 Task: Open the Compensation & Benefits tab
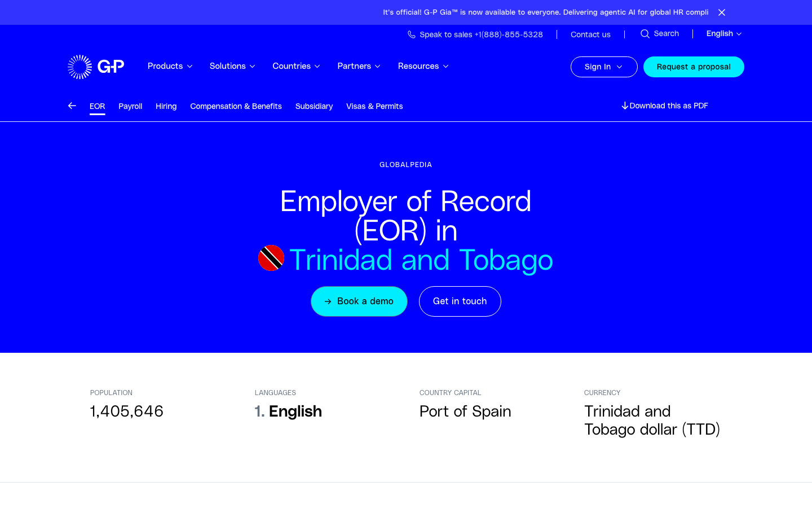coord(236,106)
